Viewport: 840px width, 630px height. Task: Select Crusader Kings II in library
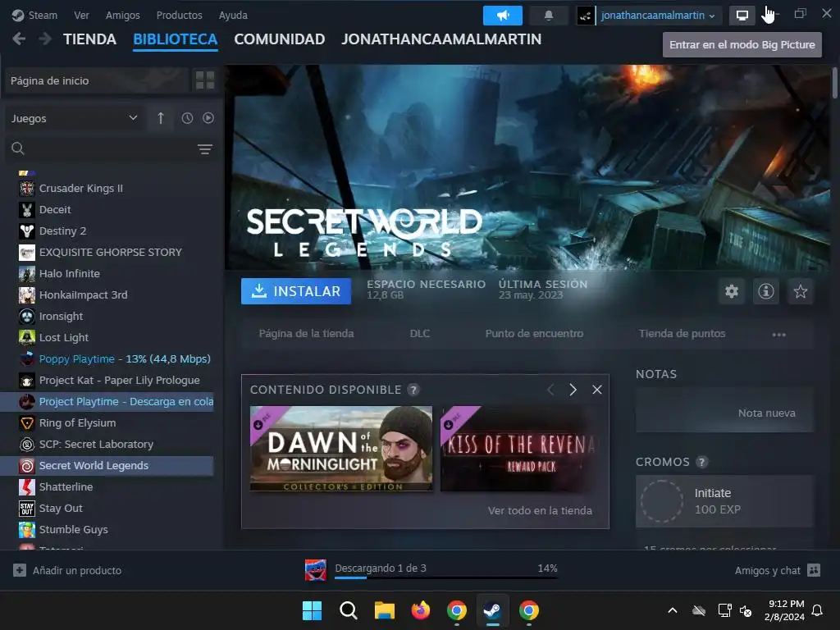pos(107,188)
